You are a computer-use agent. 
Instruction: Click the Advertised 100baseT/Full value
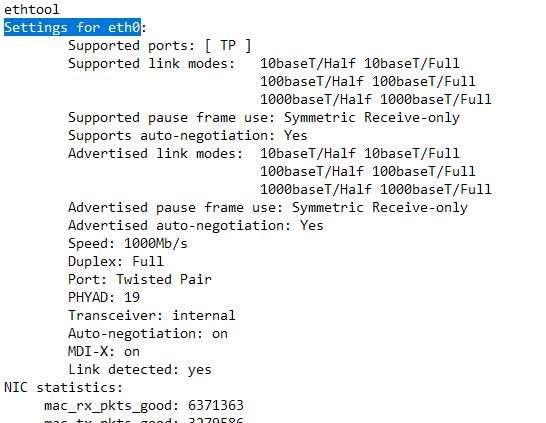[x=424, y=171]
